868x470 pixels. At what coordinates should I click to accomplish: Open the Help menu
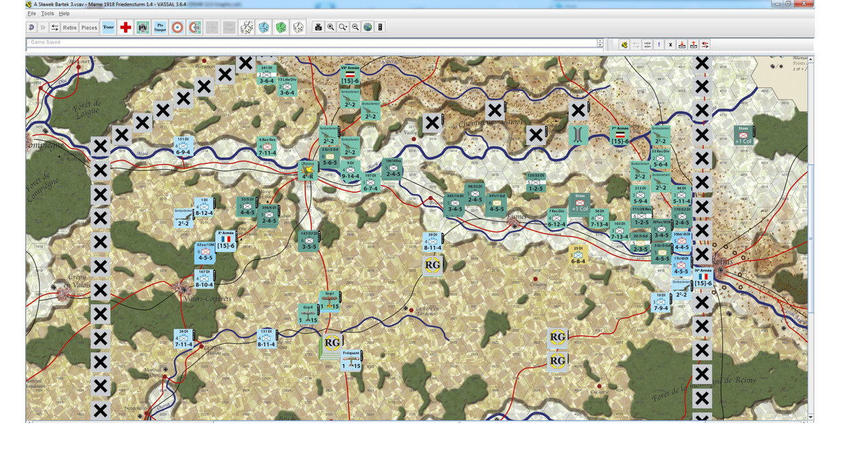pos(64,14)
